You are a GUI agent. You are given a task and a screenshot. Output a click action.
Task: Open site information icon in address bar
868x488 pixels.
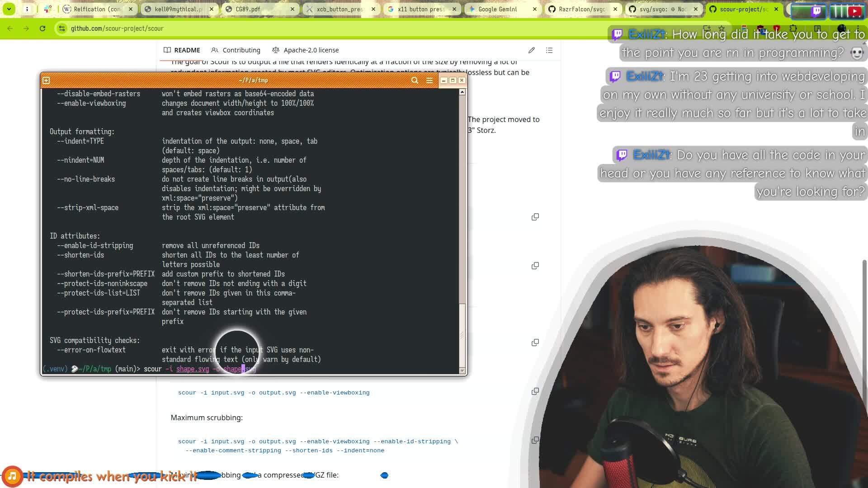click(x=61, y=28)
